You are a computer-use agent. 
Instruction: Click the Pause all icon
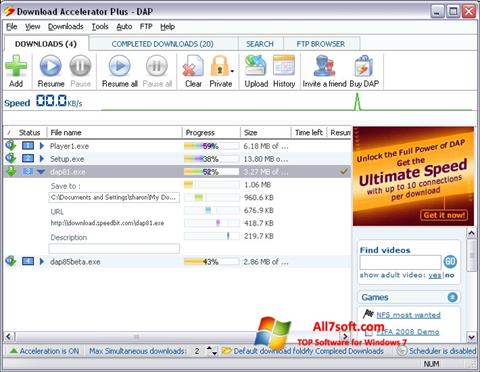point(157,66)
